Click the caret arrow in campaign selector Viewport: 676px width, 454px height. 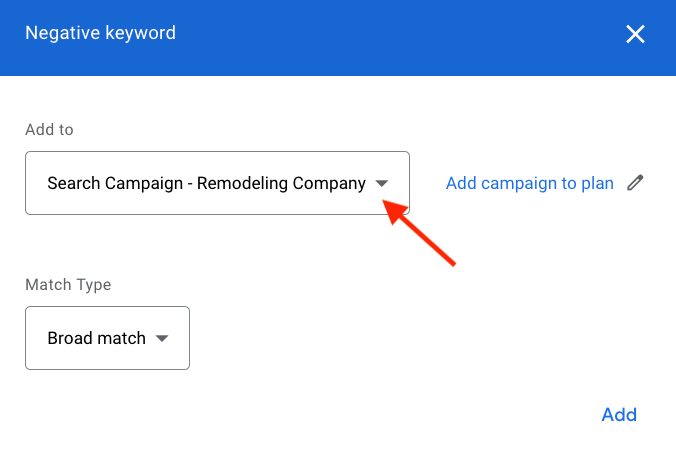tap(381, 184)
